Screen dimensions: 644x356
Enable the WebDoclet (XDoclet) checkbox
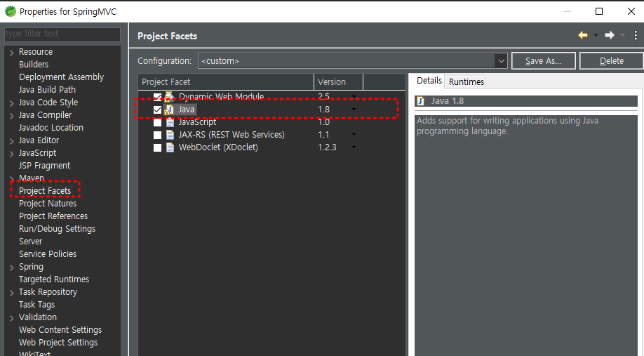click(157, 147)
